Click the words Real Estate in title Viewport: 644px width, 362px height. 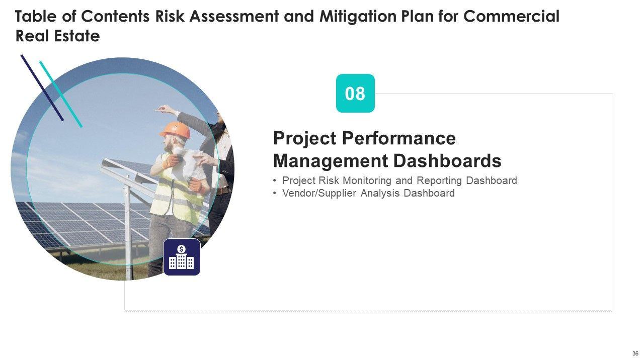tap(57, 36)
